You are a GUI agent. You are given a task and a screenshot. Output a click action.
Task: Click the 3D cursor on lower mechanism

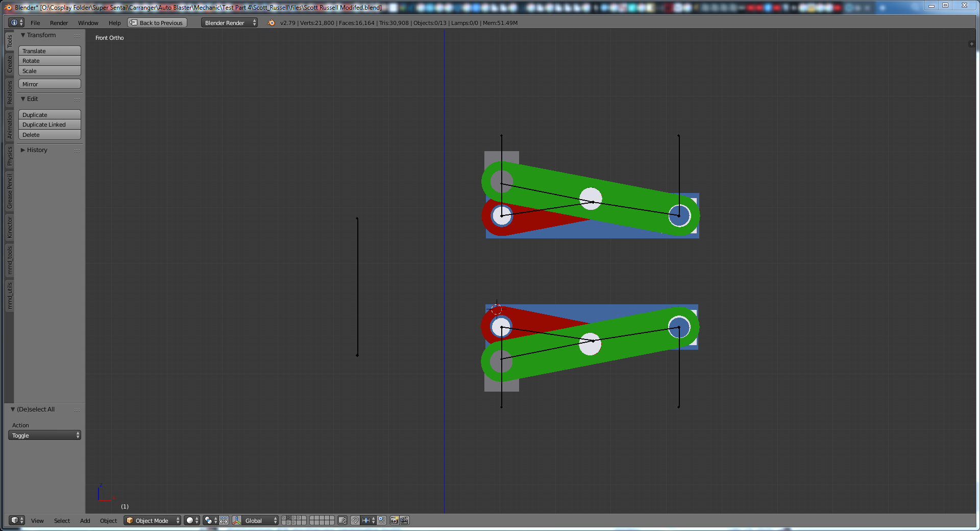pyautogui.click(x=496, y=309)
